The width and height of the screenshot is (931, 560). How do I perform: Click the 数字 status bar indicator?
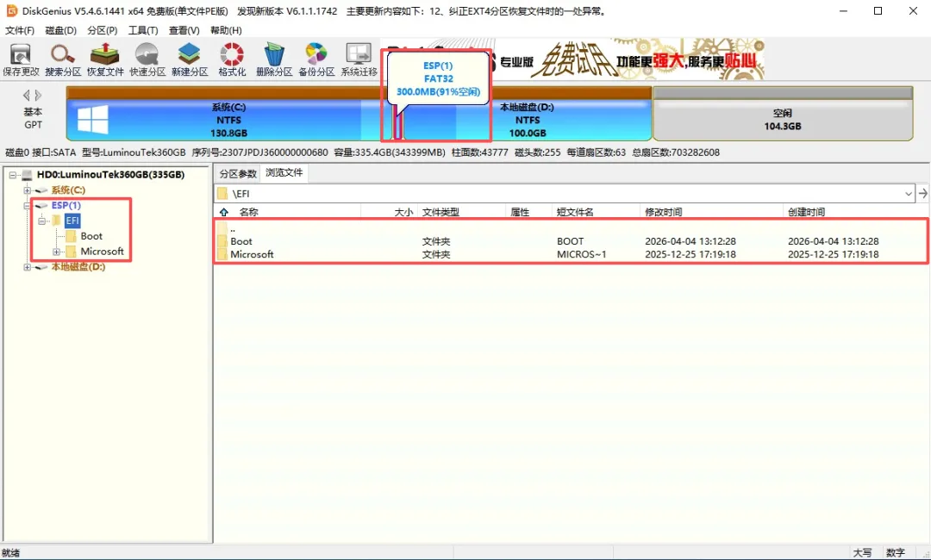coord(896,553)
